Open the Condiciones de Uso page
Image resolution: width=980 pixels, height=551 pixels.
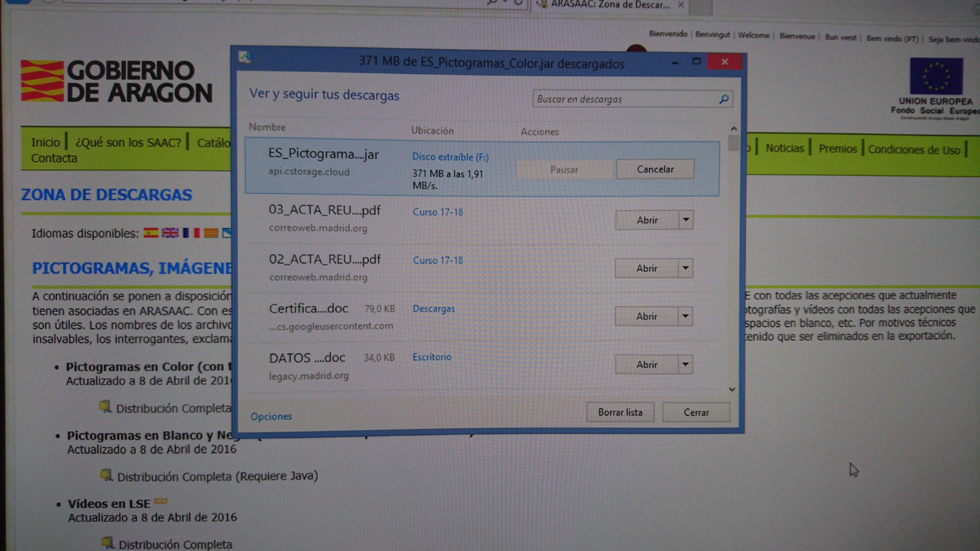tap(914, 150)
